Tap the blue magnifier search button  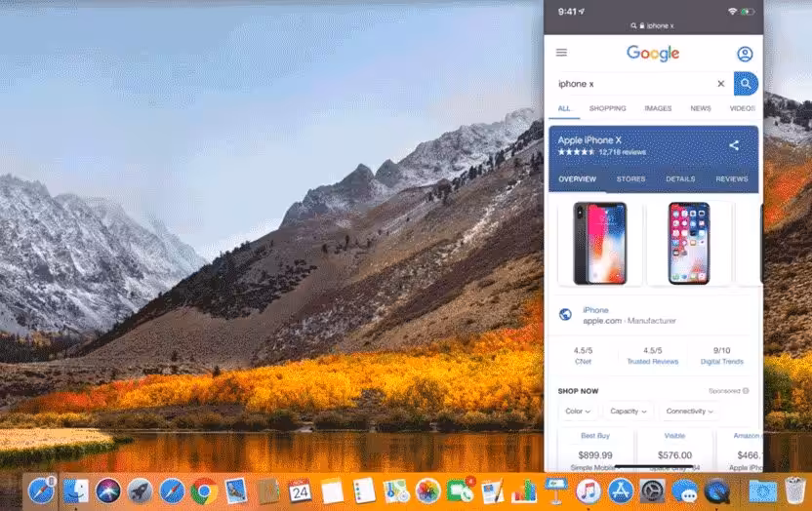[746, 84]
